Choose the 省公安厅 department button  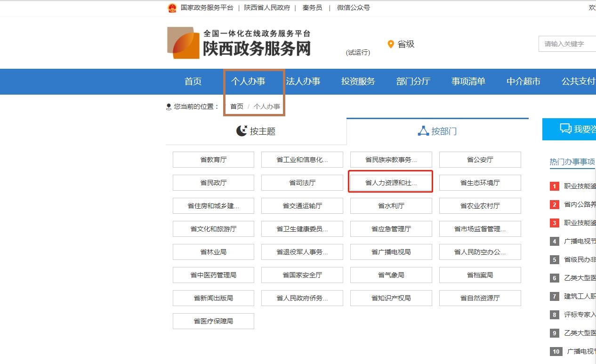point(480,160)
